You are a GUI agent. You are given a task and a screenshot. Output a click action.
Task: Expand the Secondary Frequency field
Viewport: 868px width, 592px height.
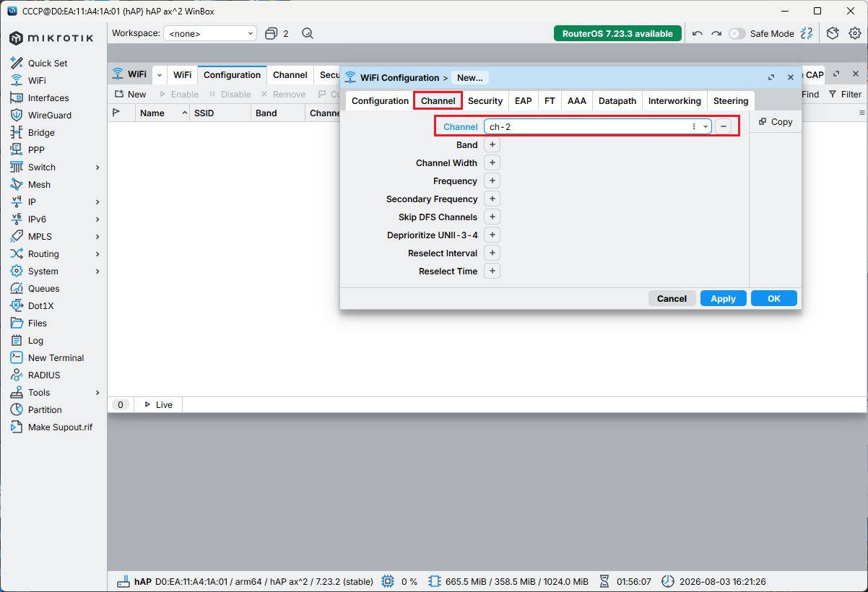pyautogui.click(x=492, y=199)
